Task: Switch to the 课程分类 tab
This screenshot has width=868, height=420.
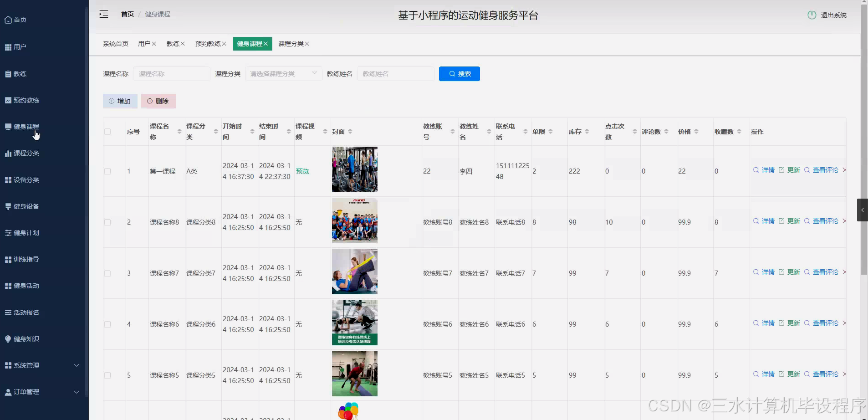Action: coord(291,44)
